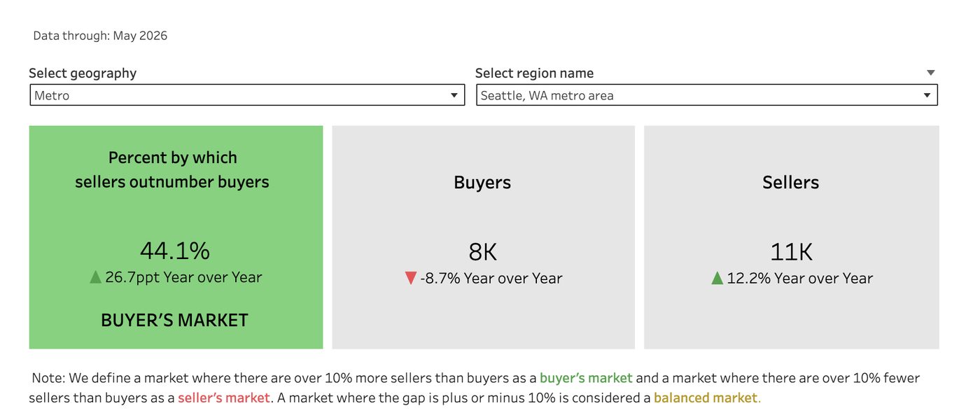Open the Select geography dropdown
Screen dimensions: 980x420
[x=247, y=95]
